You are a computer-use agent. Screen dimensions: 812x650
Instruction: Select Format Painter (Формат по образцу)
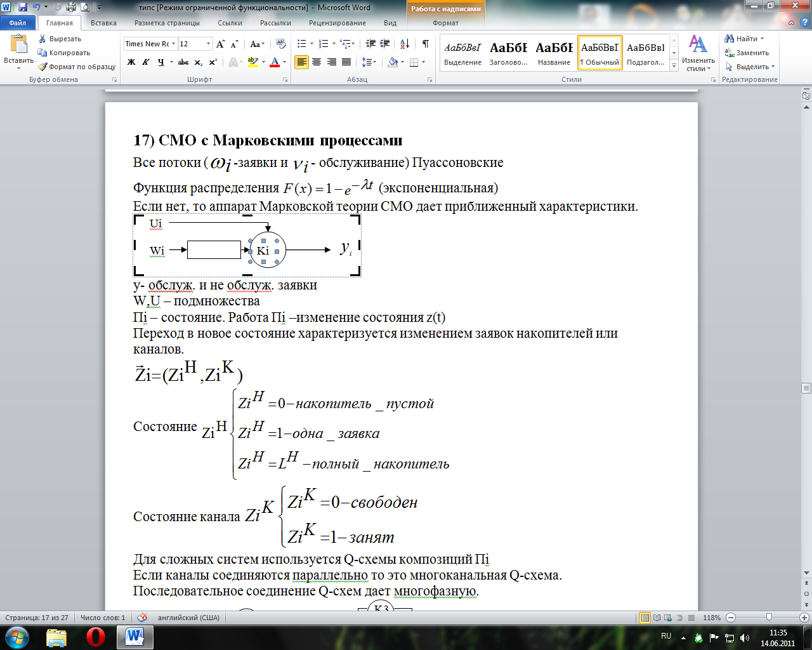[77, 67]
